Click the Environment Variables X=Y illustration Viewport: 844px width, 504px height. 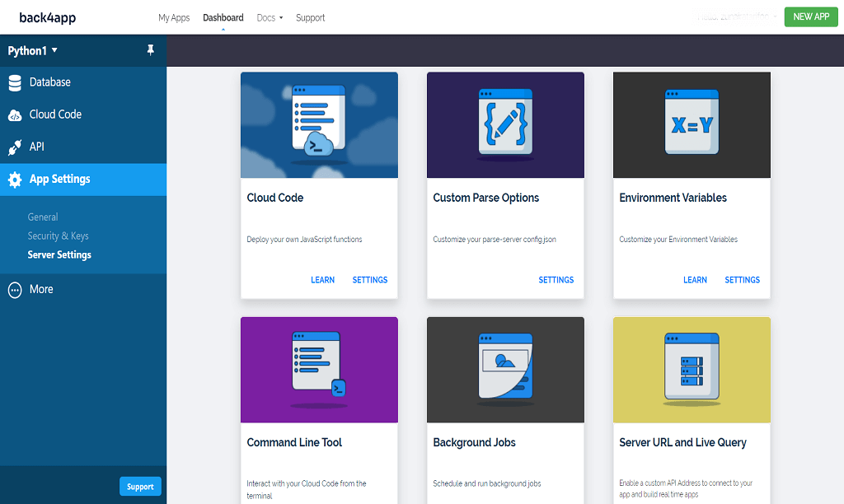point(692,125)
